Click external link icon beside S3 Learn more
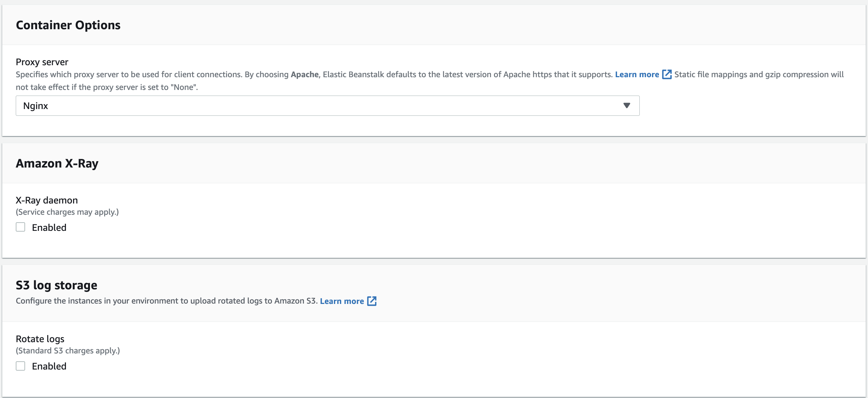Viewport: 868px width, 398px height. (x=372, y=301)
